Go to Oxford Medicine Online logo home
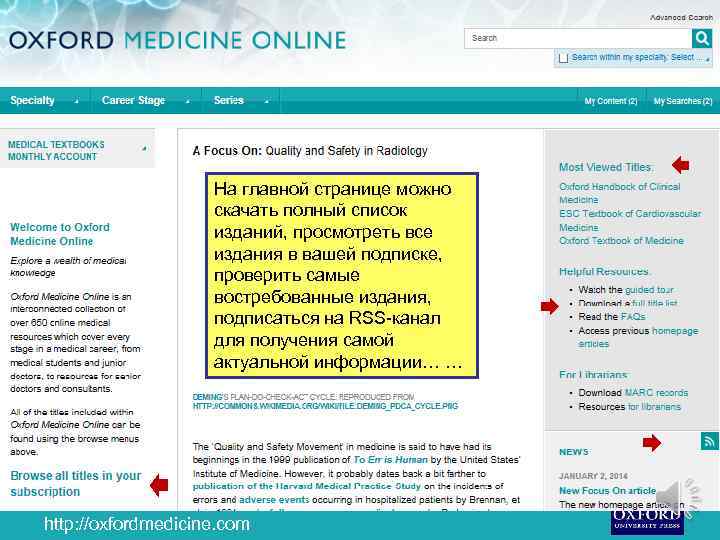Image resolution: width=720 pixels, height=540 pixels. 177,40
